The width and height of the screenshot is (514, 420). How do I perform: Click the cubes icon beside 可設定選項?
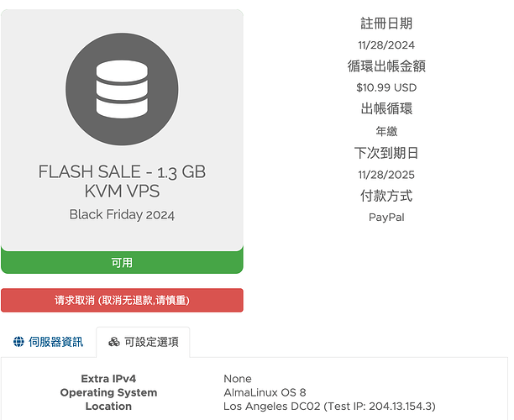click(x=114, y=342)
